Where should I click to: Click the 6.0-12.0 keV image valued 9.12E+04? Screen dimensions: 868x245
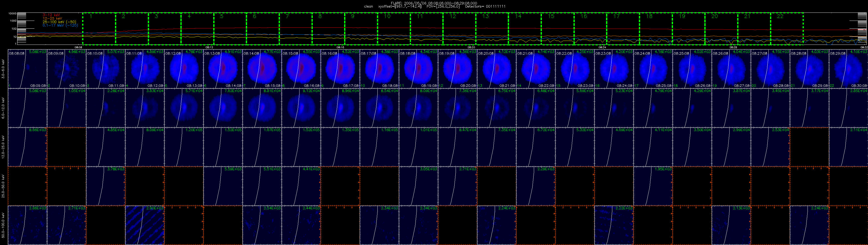pos(301,108)
